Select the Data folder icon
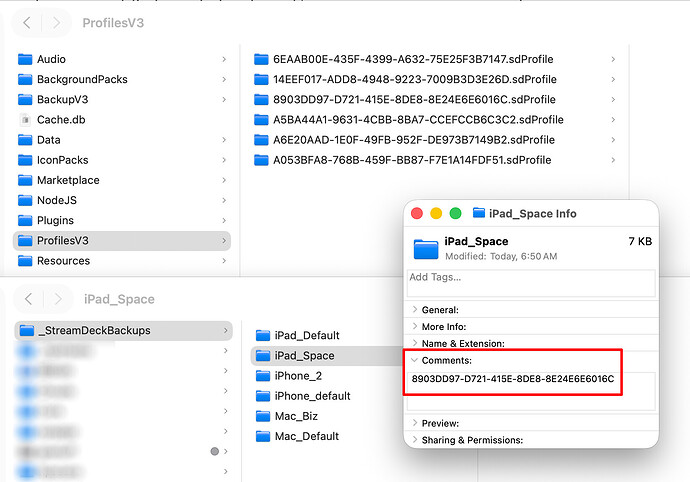Image resolution: width=690 pixels, height=482 pixels. pyautogui.click(x=25, y=140)
